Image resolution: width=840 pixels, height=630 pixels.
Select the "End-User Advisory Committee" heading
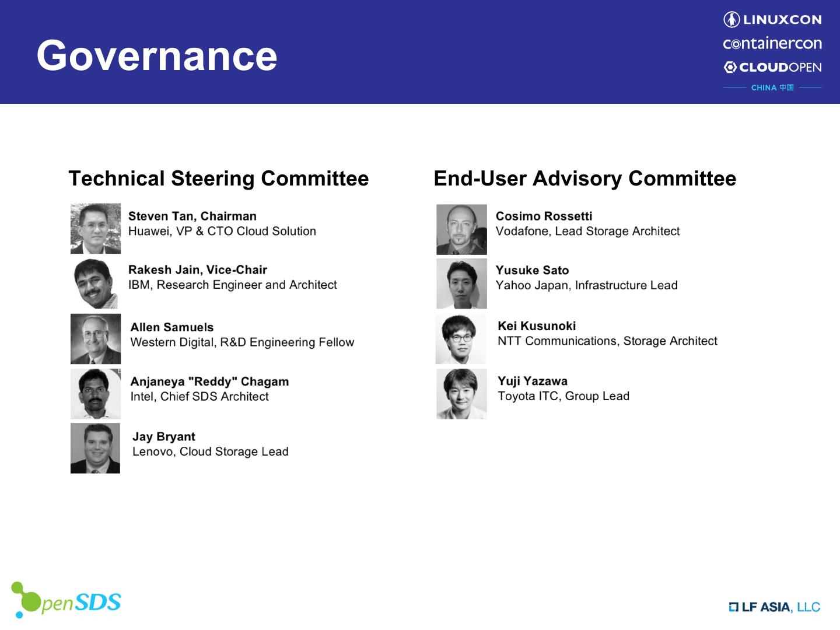(x=585, y=178)
